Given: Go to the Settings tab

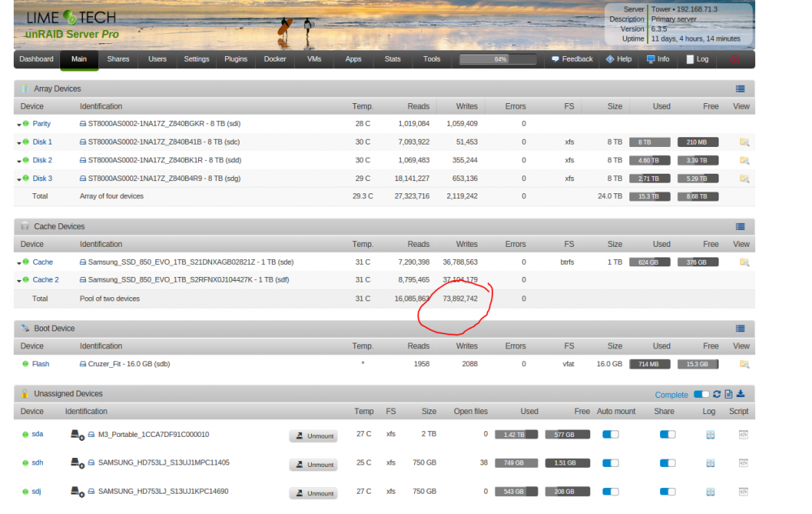Looking at the screenshot, I should point(197,59).
